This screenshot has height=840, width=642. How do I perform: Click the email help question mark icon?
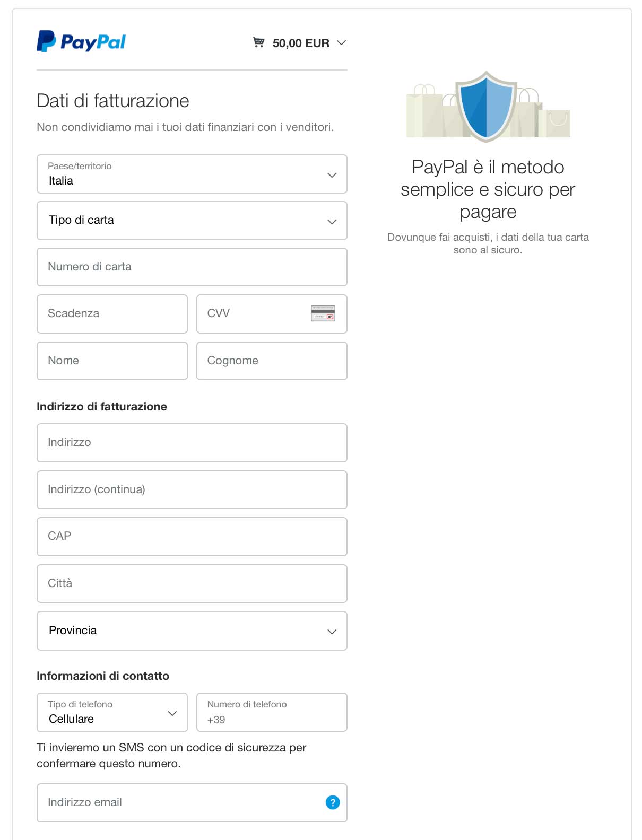pos(333,802)
